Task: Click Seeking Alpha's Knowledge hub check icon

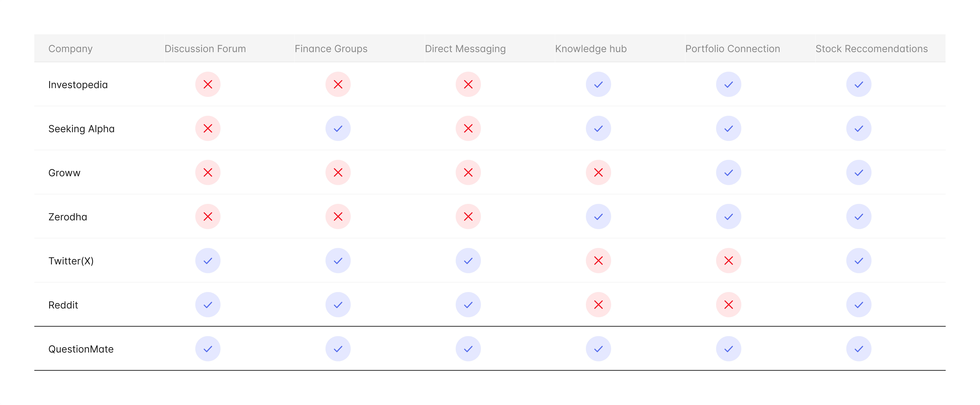Action: (598, 129)
